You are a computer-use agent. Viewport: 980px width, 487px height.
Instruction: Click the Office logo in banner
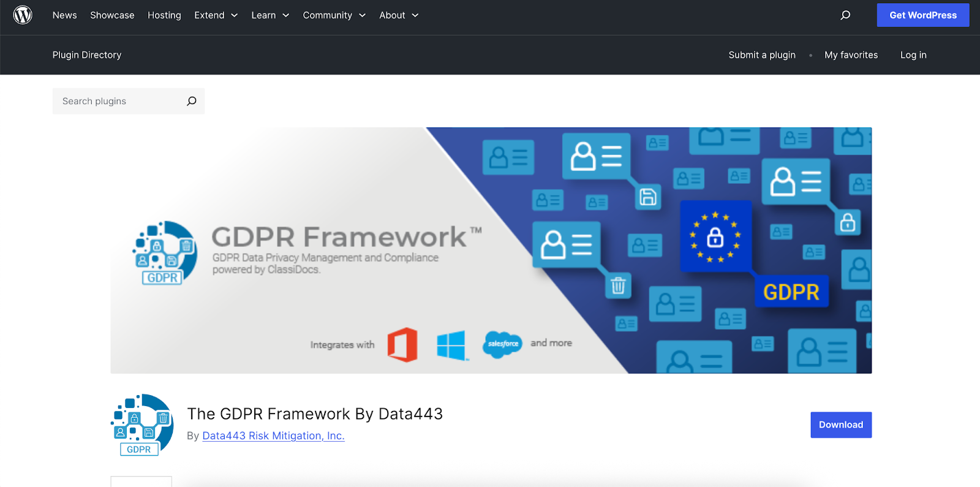click(x=402, y=344)
